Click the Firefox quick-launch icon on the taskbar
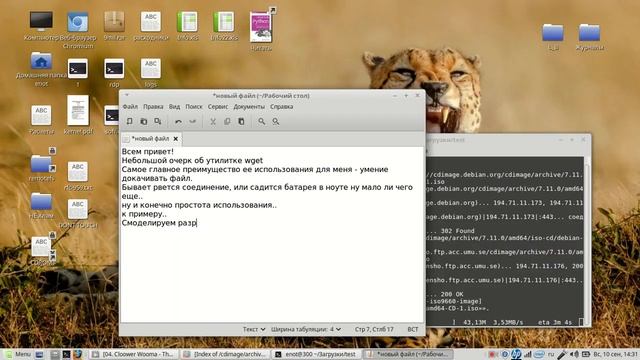The image size is (640, 360). 78,354
